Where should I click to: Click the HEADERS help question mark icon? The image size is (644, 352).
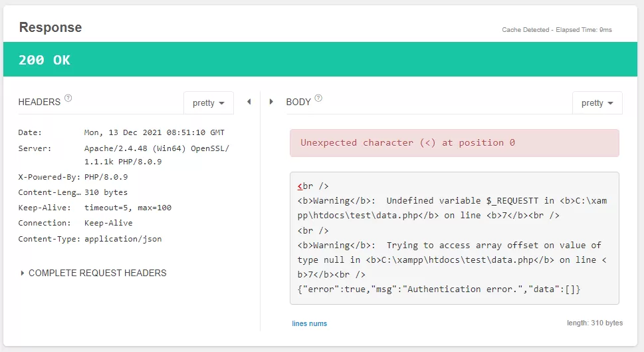tap(68, 98)
